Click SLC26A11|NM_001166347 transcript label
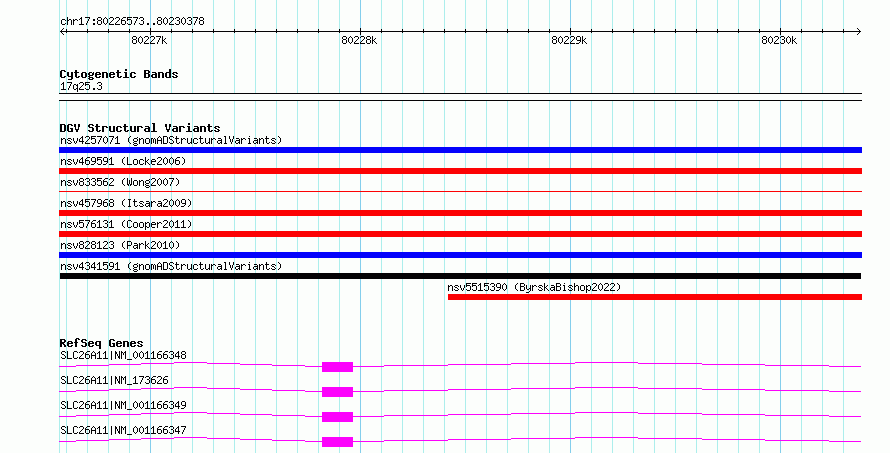Viewport: 890px width, 453px height. [123, 430]
